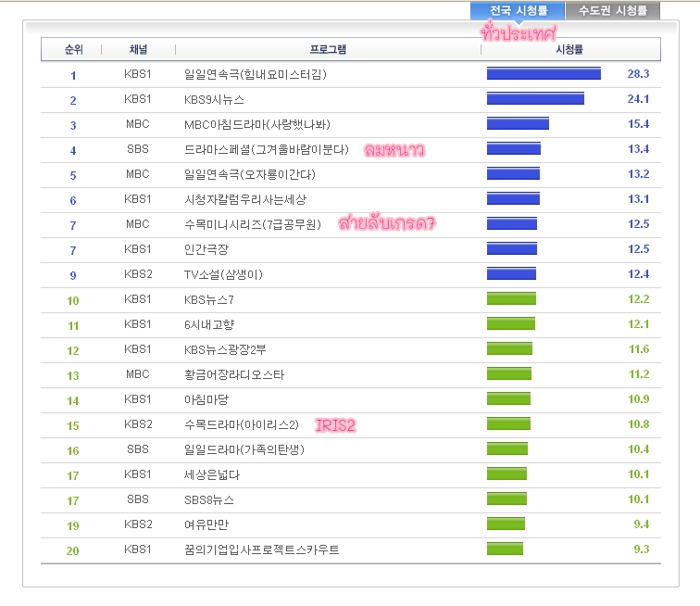Click rank number 1

(x=73, y=76)
